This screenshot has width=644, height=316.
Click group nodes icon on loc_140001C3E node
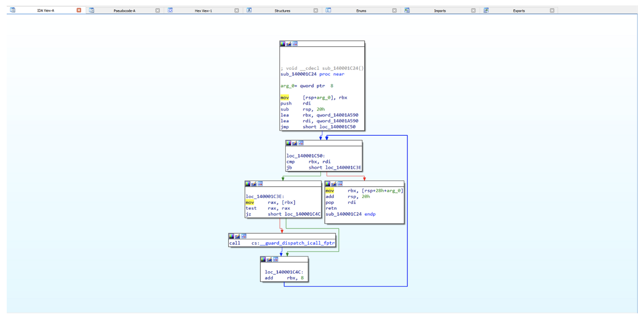click(x=260, y=184)
